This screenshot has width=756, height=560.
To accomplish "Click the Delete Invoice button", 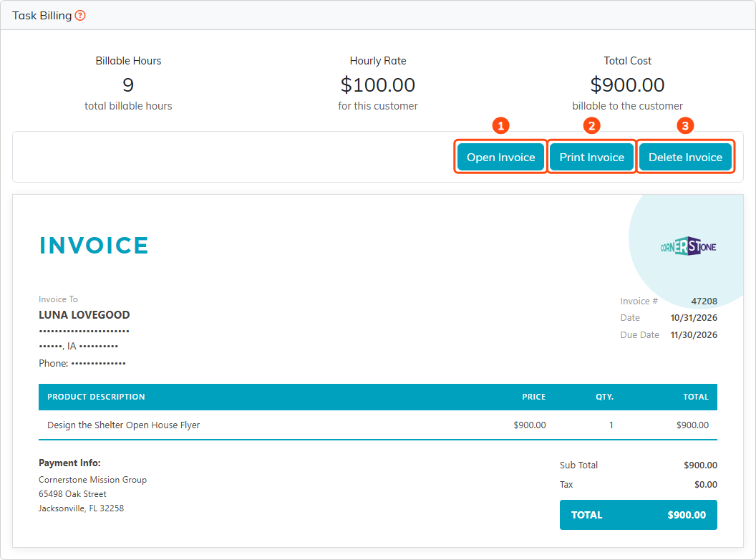I will [x=685, y=157].
